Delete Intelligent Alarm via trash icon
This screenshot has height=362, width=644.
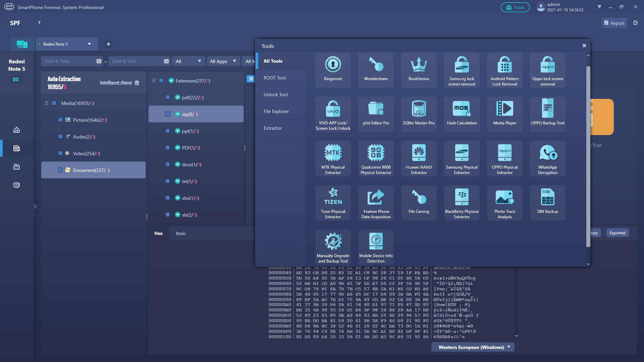[137, 83]
